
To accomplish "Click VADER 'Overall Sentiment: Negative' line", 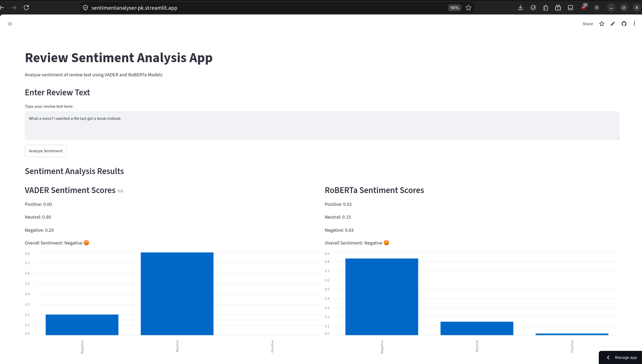I will 57,243.
